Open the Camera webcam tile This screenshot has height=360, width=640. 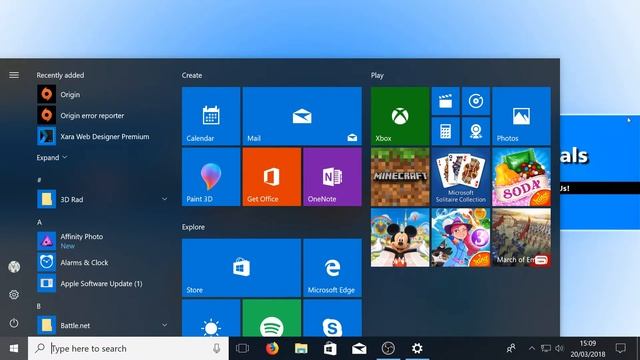coord(476,131)
